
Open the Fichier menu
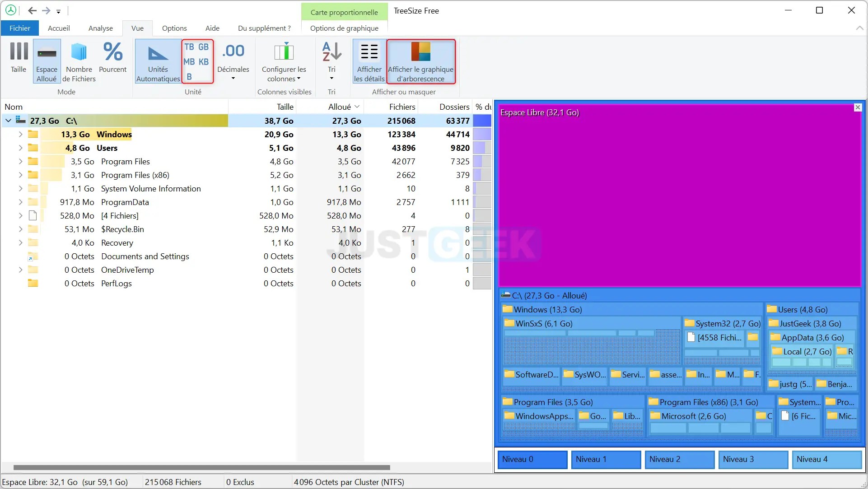point(19,28)
